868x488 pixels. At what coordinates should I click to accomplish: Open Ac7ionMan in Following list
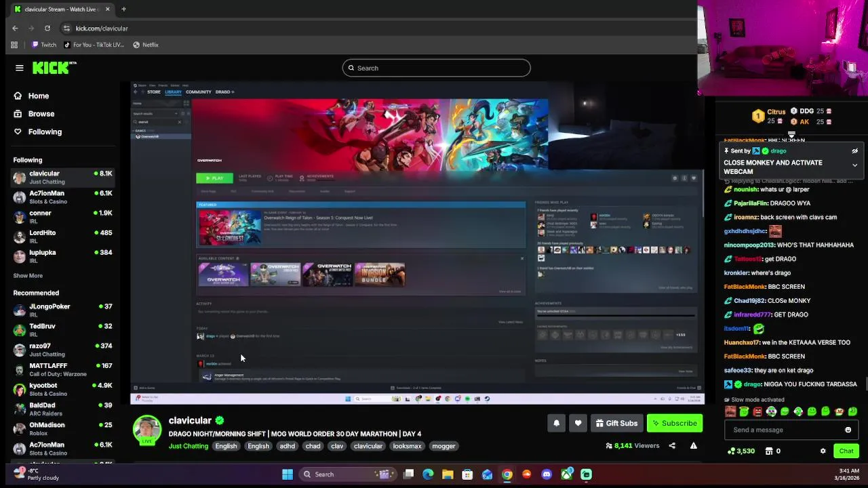pyautogui.click(x=62, y=197)
